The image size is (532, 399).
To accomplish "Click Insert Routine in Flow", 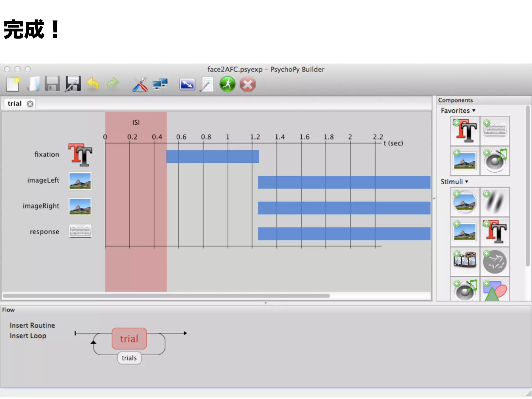I will coord(32,325).
